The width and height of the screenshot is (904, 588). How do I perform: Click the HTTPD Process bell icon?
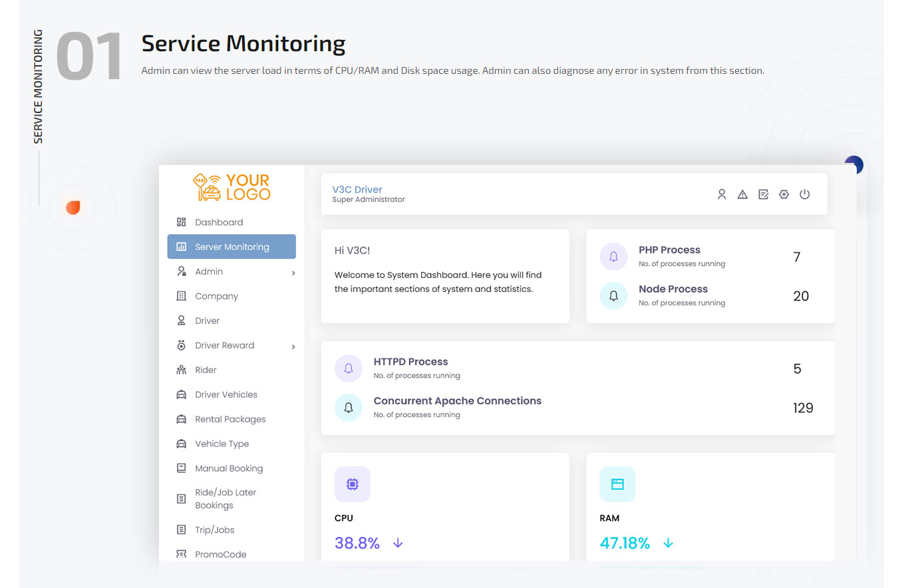(349, 368)
